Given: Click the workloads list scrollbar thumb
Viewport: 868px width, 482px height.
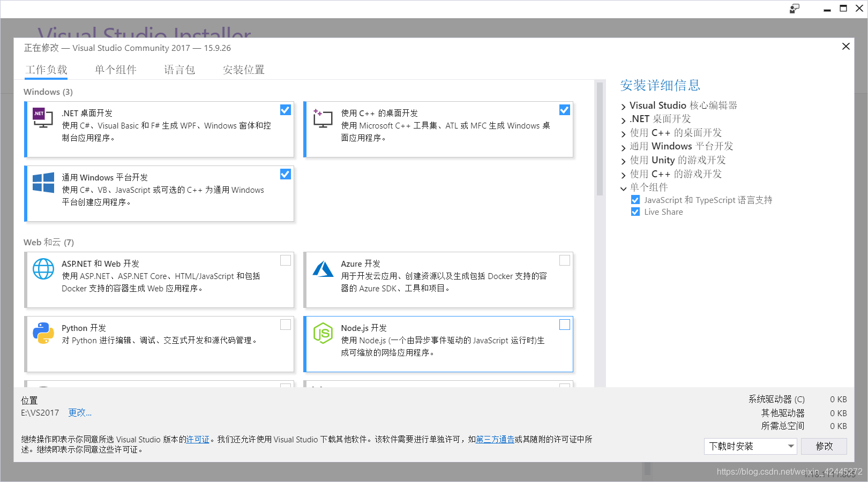Looking at the screenshot, I should [600, 139].
